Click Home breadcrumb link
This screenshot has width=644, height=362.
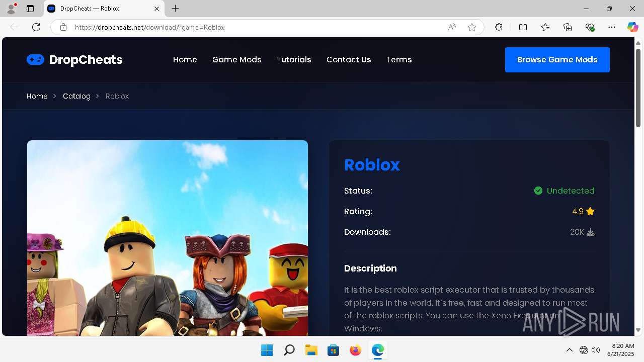point(37,96)
